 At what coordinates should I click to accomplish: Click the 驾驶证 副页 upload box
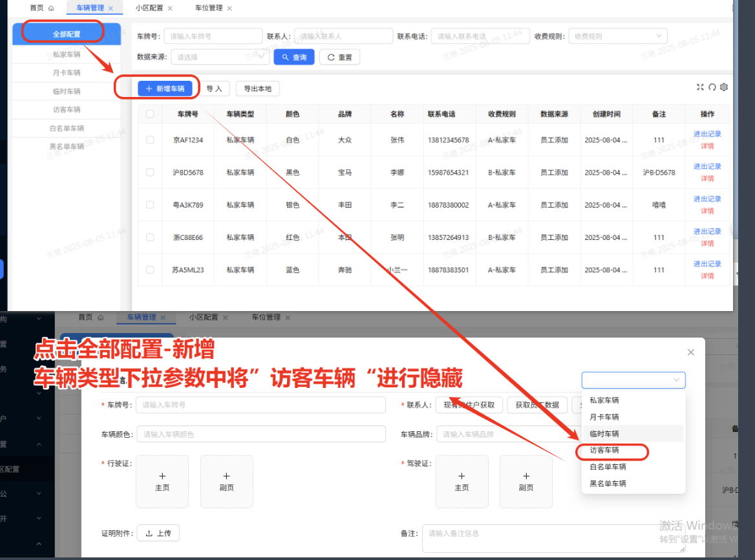pos(526,481)
